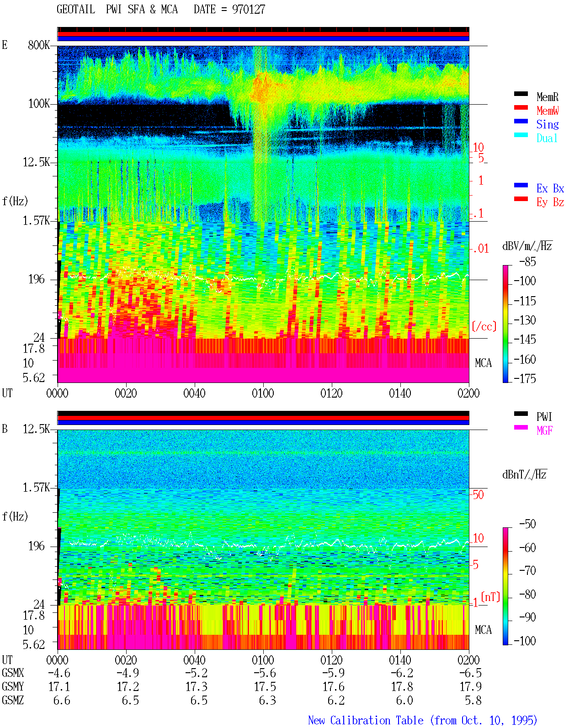
Task: Click the 'Ey Bz' legend label
Action: [550, 202]
